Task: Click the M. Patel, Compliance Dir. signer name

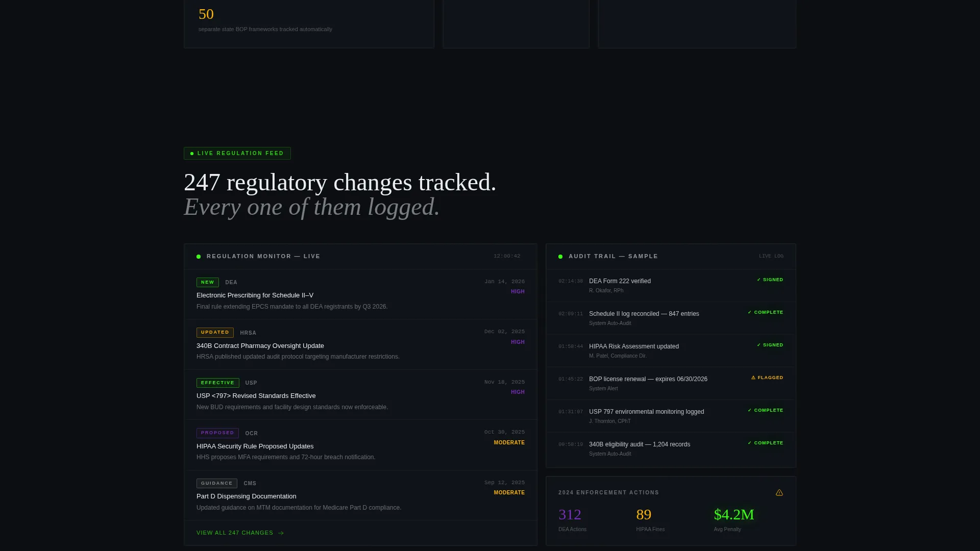Action: click(x=618, y=356)
